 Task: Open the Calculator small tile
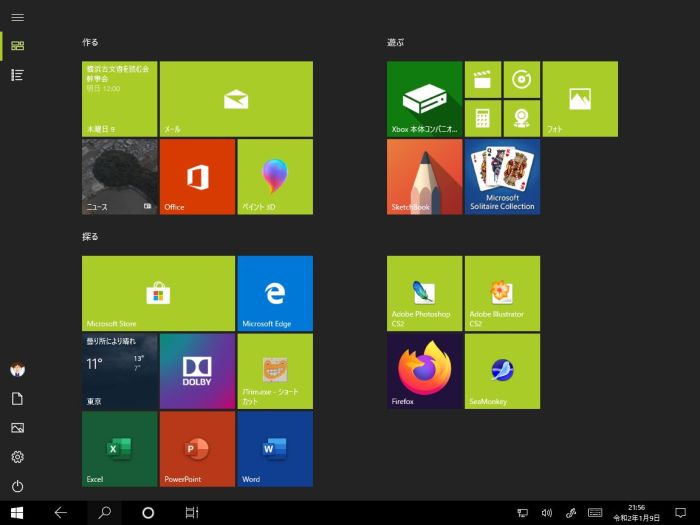[483, 117]
